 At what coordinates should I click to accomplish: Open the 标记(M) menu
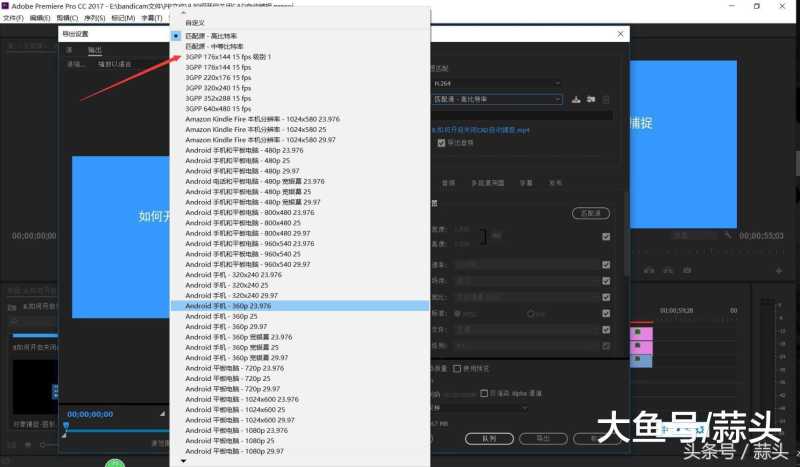[x=123, y=18]
